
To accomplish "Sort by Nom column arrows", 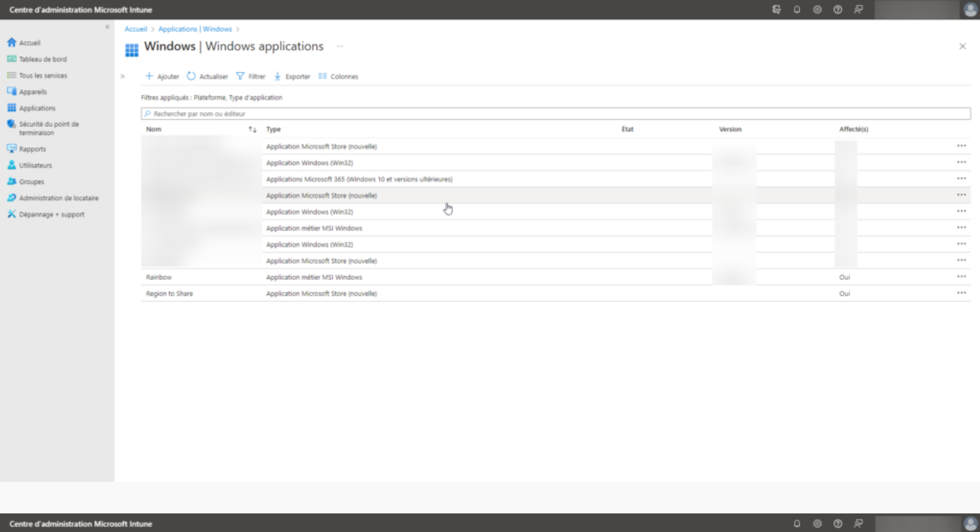I will tap(252, 129).
